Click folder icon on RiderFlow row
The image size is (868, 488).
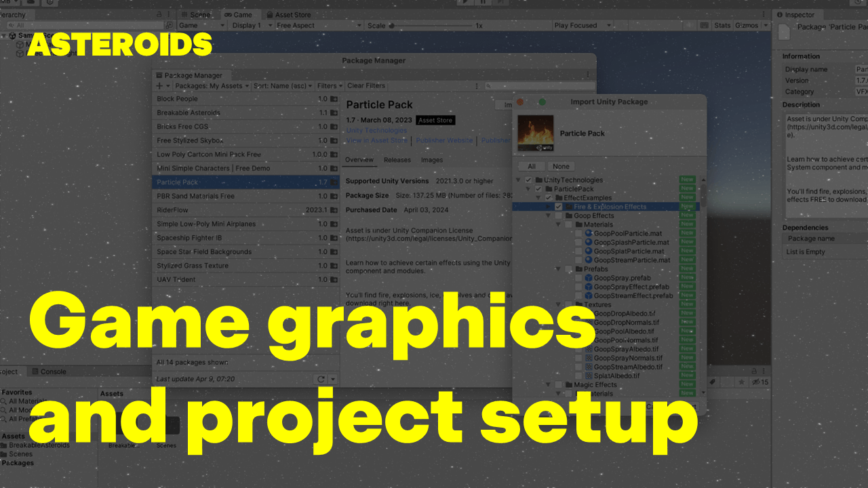334,210
